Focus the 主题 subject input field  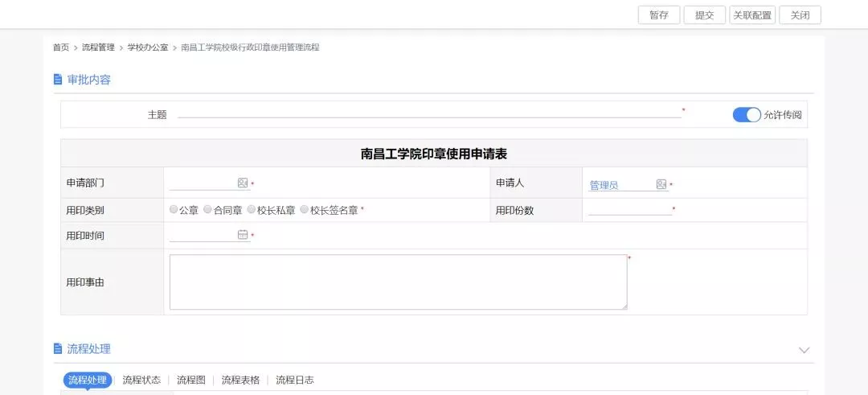pyautogui.click(x=429, y=113)
